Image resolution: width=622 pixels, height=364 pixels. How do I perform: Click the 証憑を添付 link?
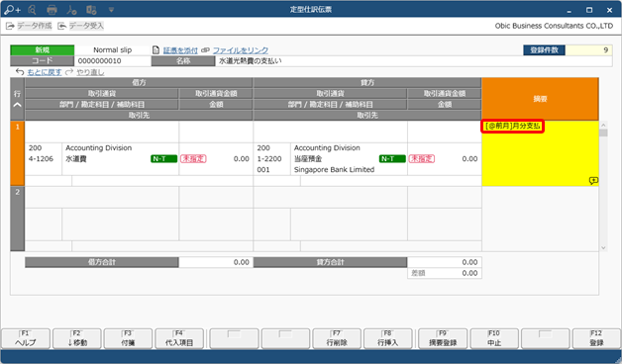[x=180, y=50]
